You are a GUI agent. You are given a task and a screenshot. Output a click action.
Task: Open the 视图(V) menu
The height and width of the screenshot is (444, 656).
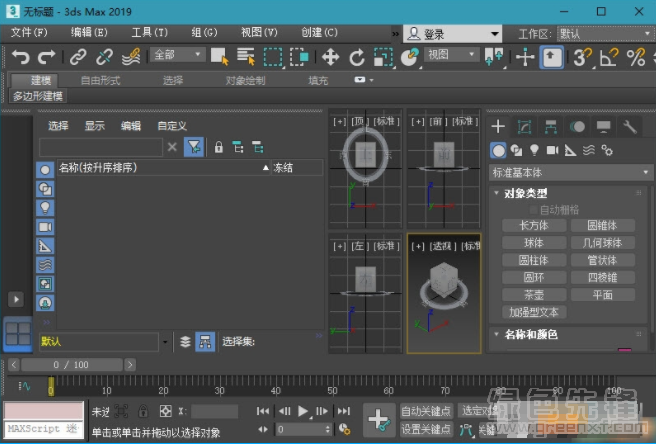coord(259,33)
